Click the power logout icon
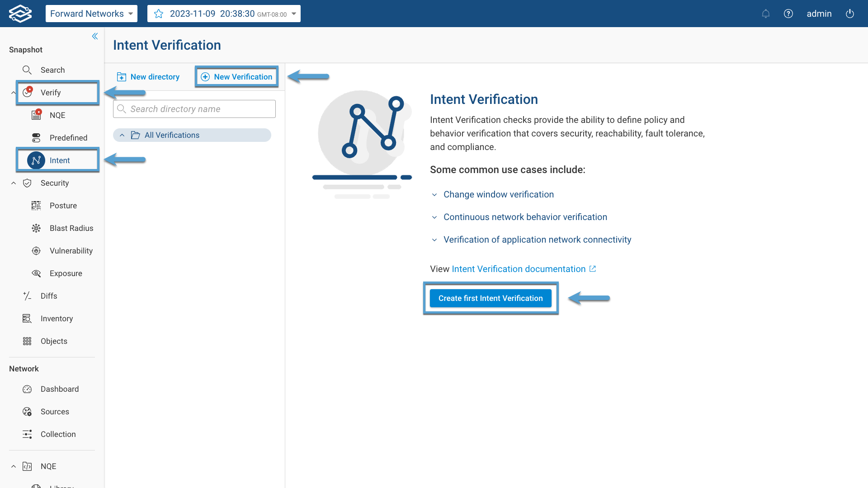 point(850,14)
